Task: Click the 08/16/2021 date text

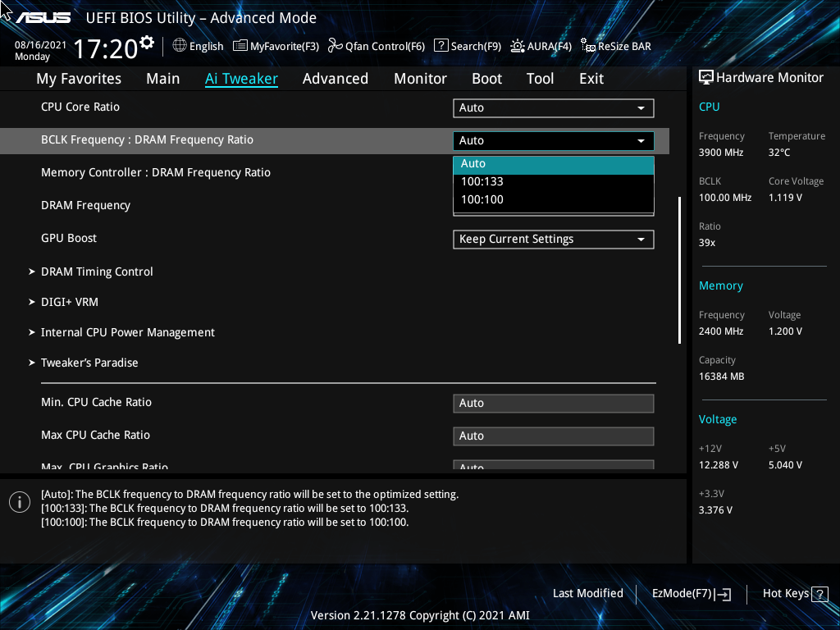Action: click(40, 45)
